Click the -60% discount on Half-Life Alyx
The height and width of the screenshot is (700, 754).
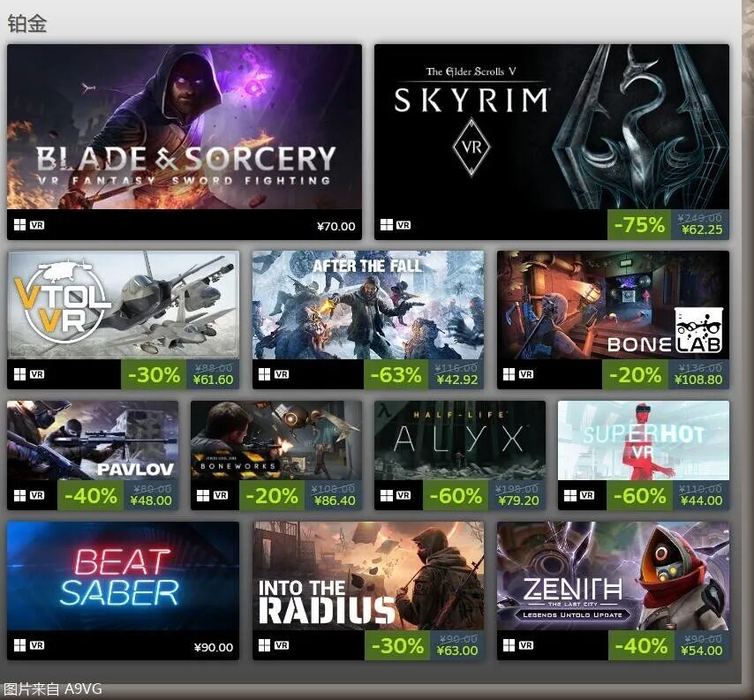[x=456, y=495]
